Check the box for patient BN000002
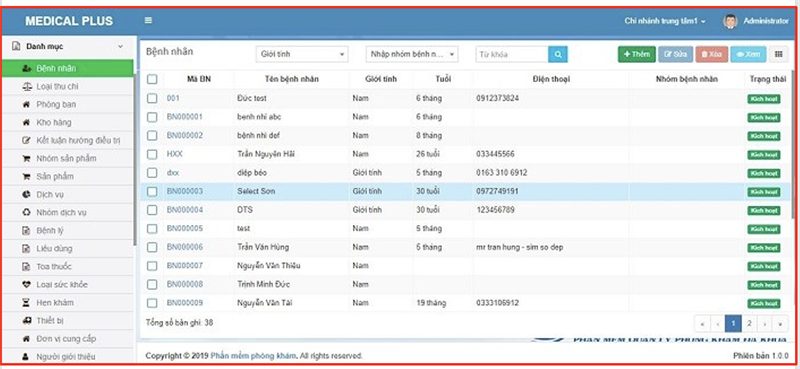The image size is (800, 369). click(152, 136)
